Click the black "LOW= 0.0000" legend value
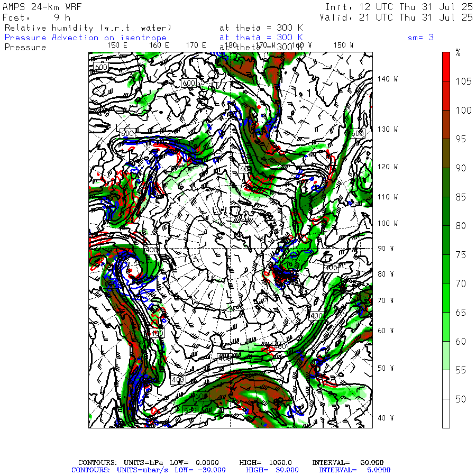This screenshot has height=476, width=476. coord(194,463)
